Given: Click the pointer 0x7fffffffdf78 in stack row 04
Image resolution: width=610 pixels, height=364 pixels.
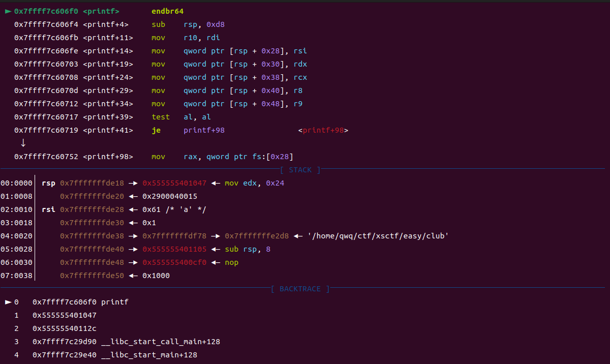Looking at the screenshot, I should (x=175, y=236).
